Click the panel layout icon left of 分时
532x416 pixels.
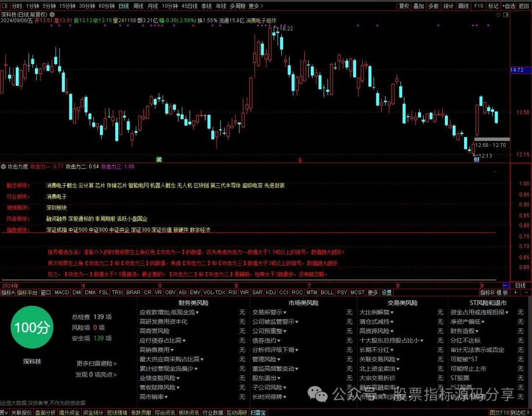point(5,6)
